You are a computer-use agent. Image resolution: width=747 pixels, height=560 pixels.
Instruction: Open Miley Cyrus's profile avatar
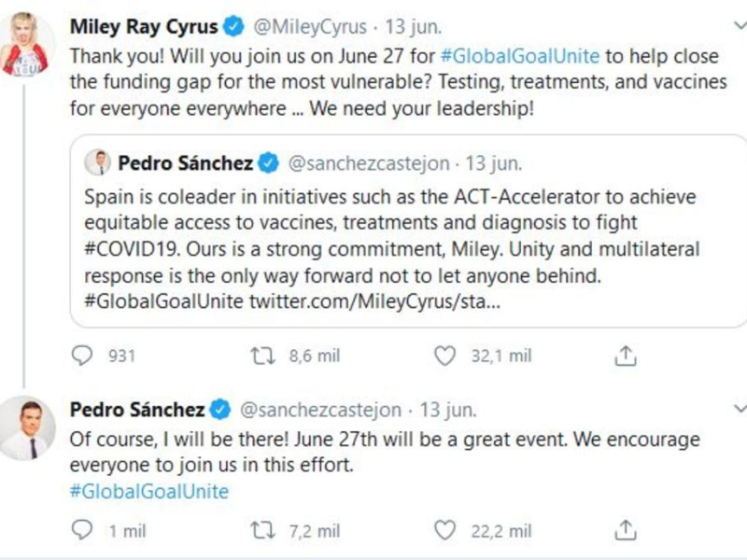[26, 47]
